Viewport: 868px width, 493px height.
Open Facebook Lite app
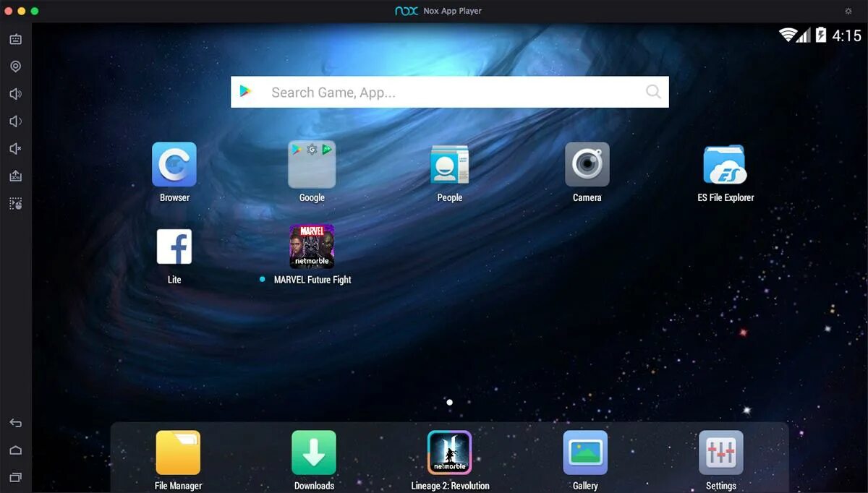click(174, 246)
